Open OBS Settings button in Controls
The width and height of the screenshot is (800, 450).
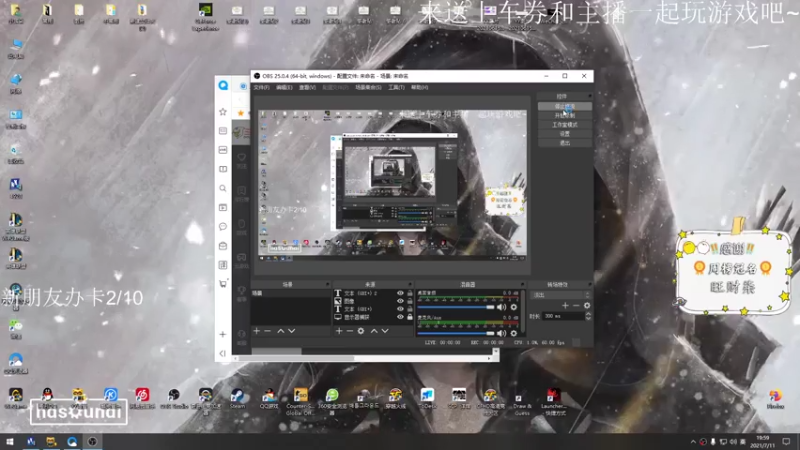pyautogui.click(x=565, y=134)
